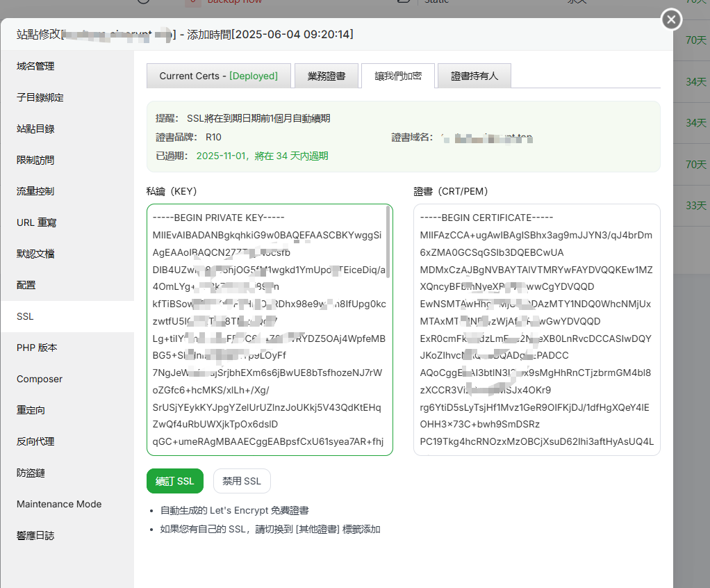The image size is (710, 588).
Task: Open URL 重寫 settings
Action: pos(37,223)
